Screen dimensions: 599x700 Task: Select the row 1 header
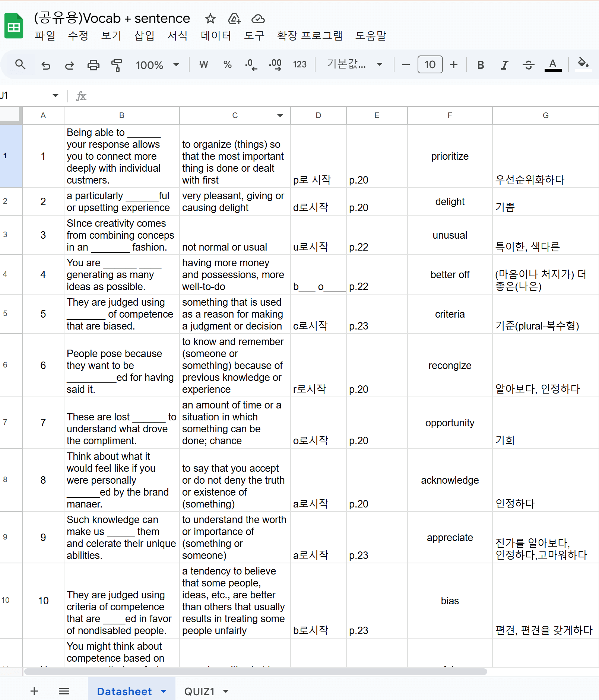click(11, 156)
